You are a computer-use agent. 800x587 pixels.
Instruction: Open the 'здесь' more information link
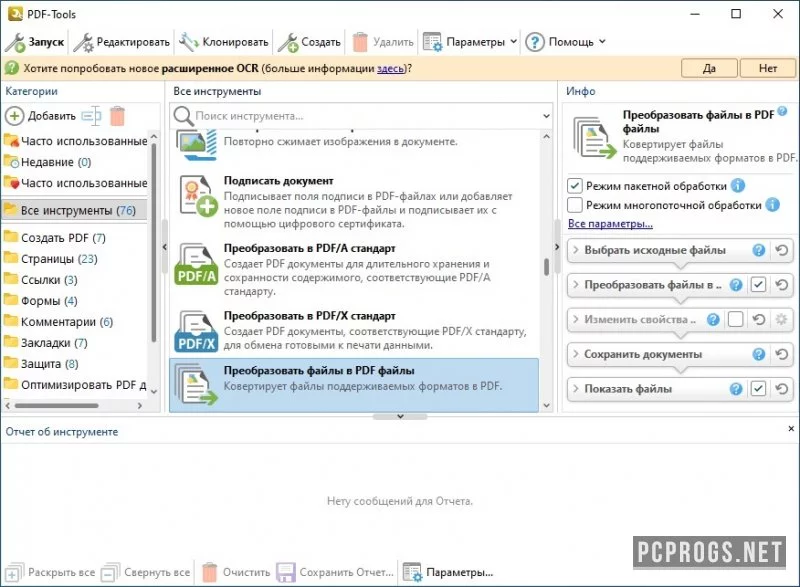(390, 68)
